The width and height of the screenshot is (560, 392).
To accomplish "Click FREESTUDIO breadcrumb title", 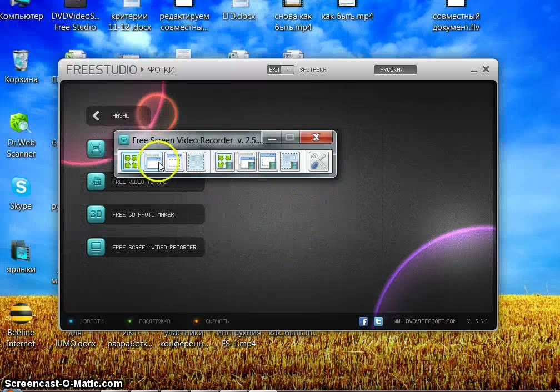I will point(102,69).
